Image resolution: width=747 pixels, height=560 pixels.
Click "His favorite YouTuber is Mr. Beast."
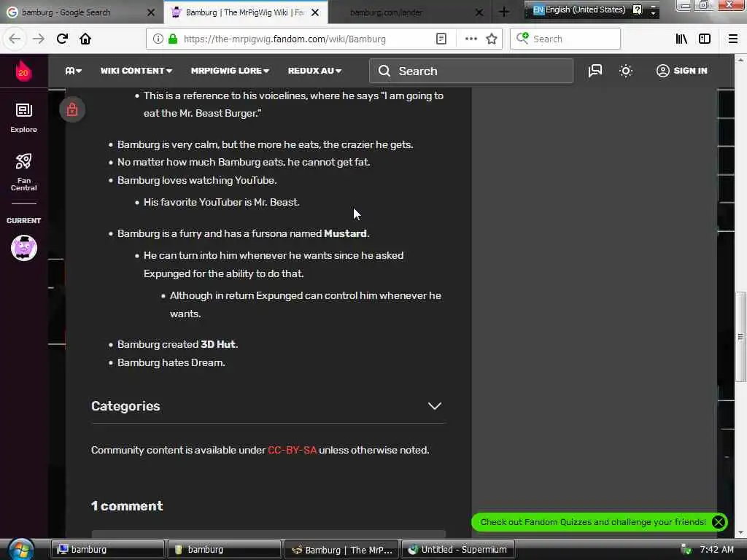pyautogui.click(x=222, y=203)
